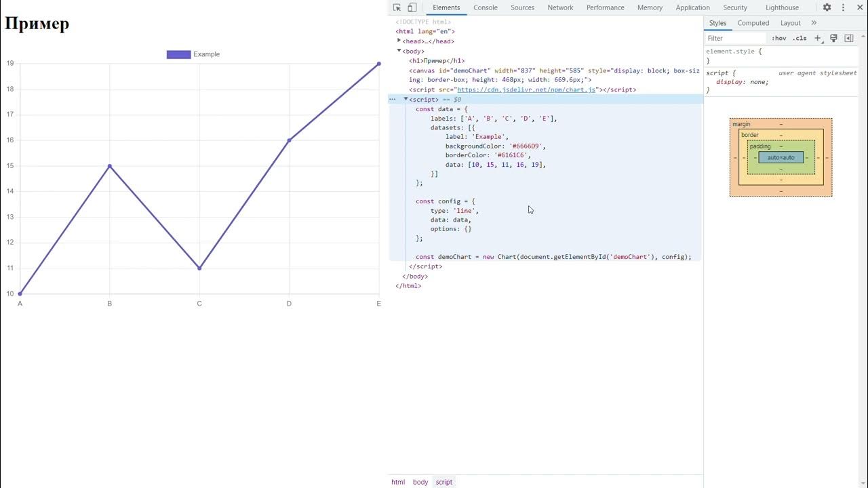Click the display: none declaration
The image size is (868, 488).
pyautogui.click(x=743, y=82)
